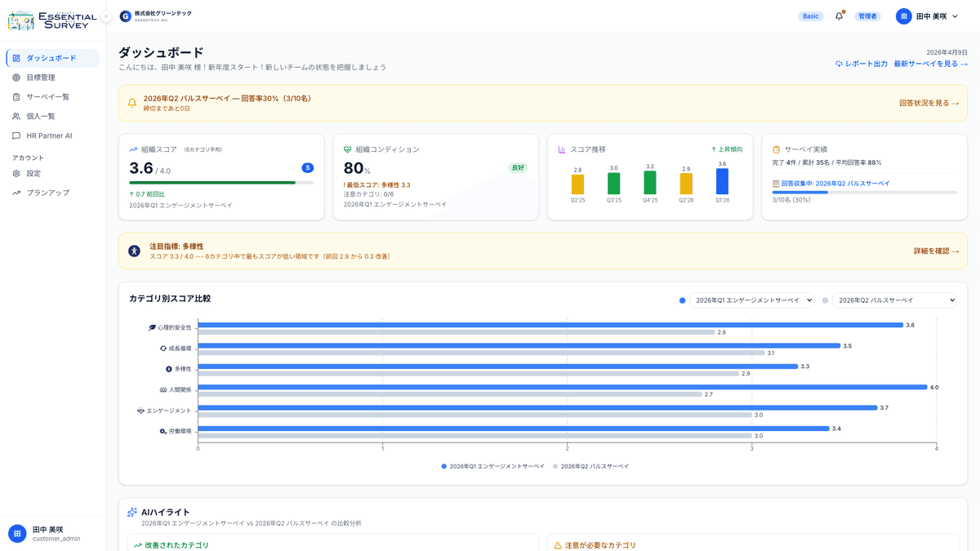980x551 pixels.
Task: Click 成長循環 category icon
Action: (163, 348)
